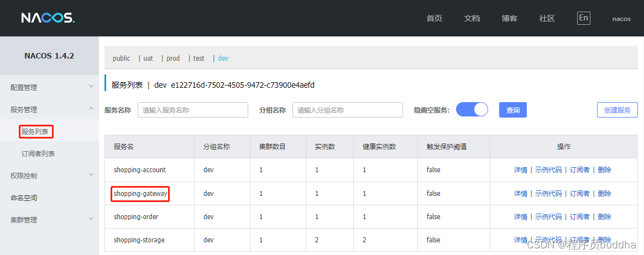The image size is (644, 255).
Task: Click the 创建服务 button
Action: pyautogui.click(x=617, y=110)
